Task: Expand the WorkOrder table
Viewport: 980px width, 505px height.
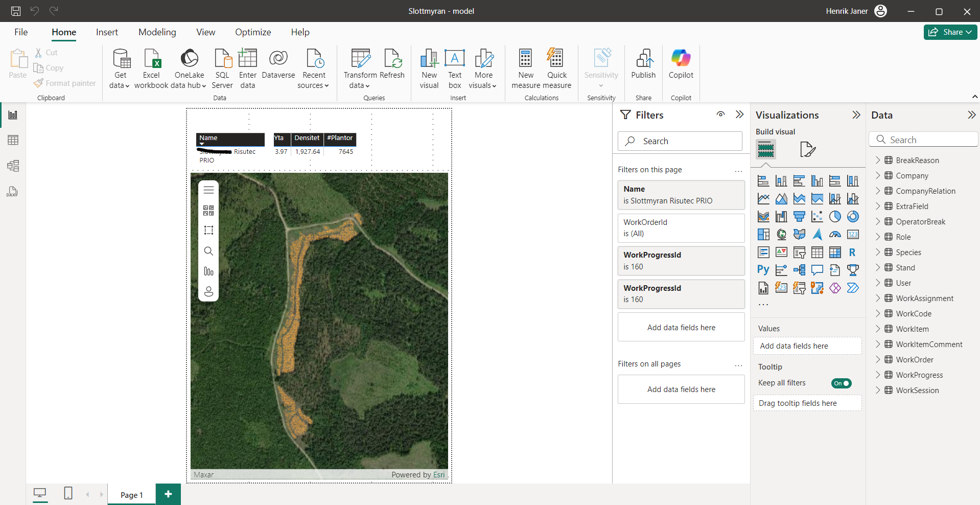Action: tap(879, 359)
